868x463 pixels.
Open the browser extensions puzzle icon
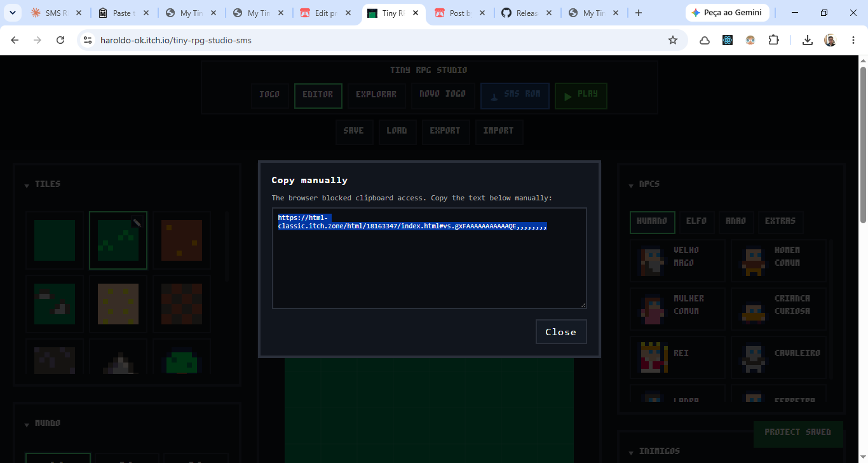tap(773, 40)
